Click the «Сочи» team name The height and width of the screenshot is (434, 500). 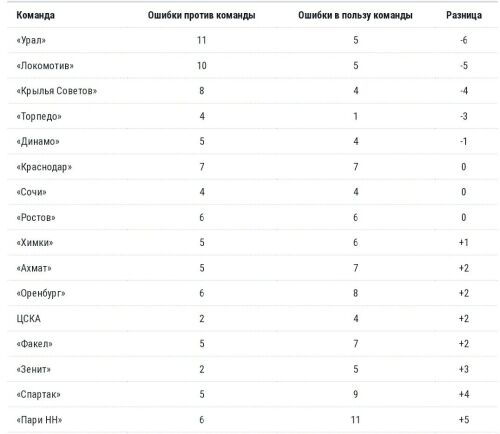(31, 192)
